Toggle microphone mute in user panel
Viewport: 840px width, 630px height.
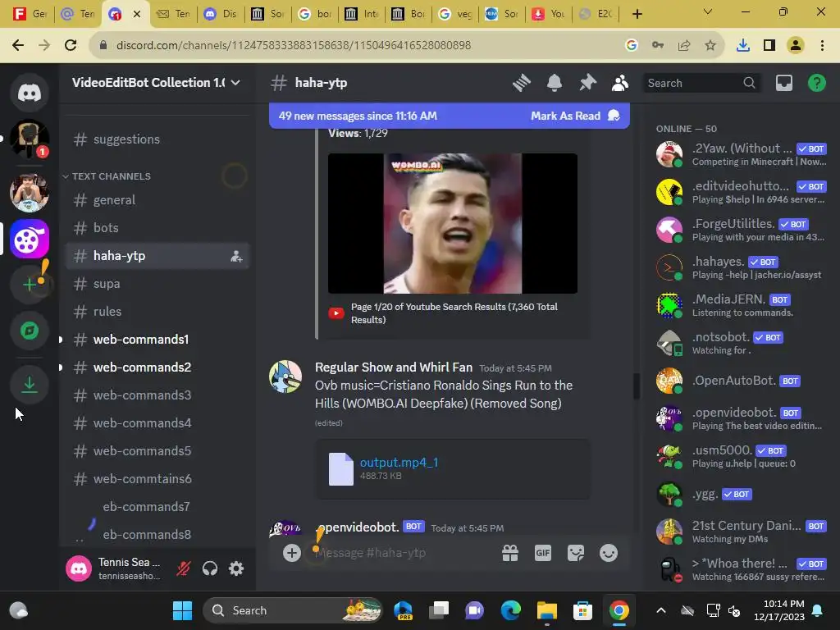pyautogui.click(x=184, y=568)
